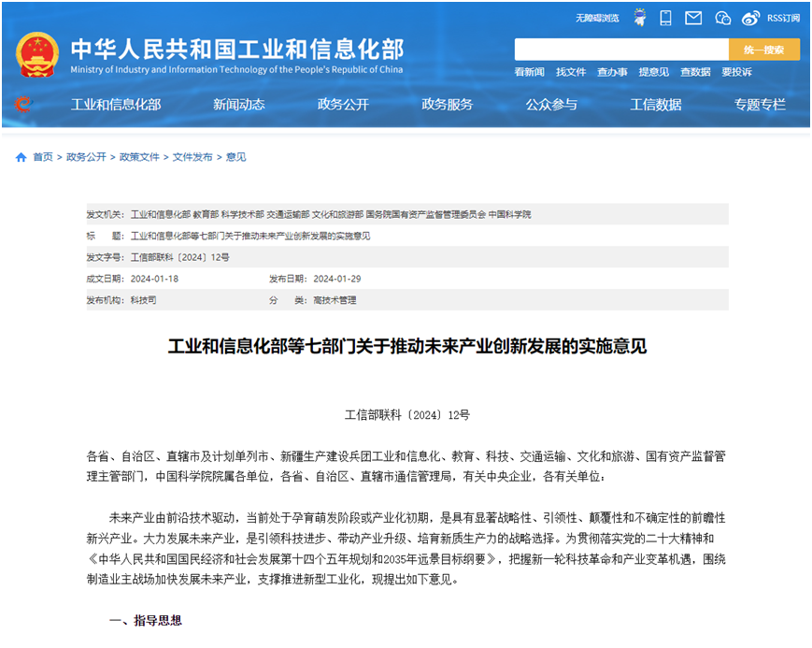Open the email envelope icon
The width and height of the screenshot is (812, 648).
(693, 18)
